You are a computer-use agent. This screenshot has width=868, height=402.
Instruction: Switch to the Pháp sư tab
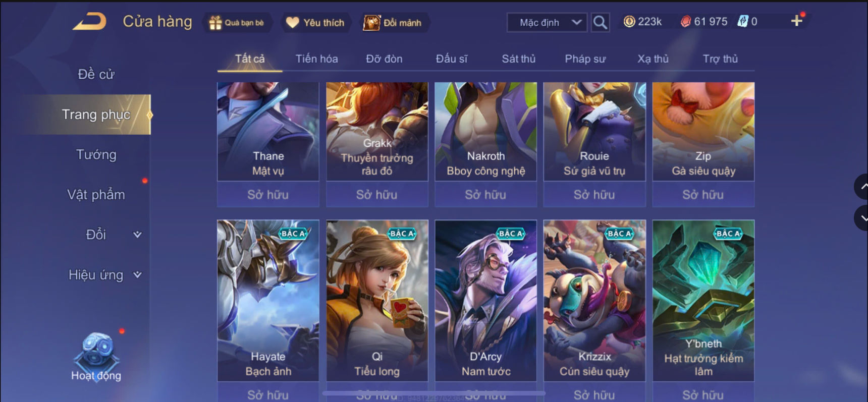[x=585, y=59]
